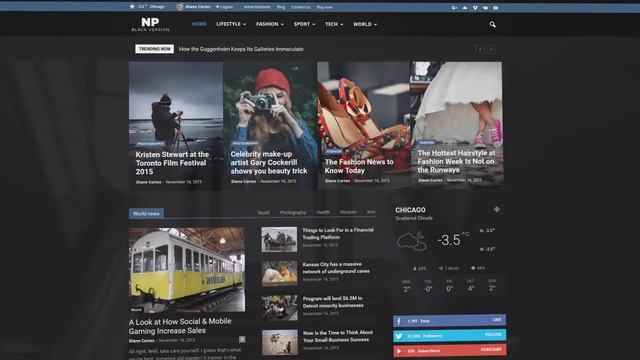Screen dimensions: 640x360
Task: Expand the Fashion menu dropdown
Action: pos(270,24)
